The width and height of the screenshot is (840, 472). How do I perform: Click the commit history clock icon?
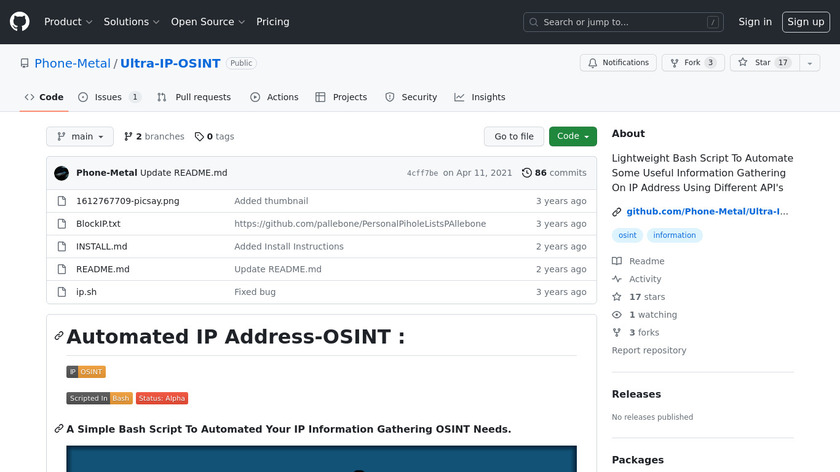click(x=527, y=173)
